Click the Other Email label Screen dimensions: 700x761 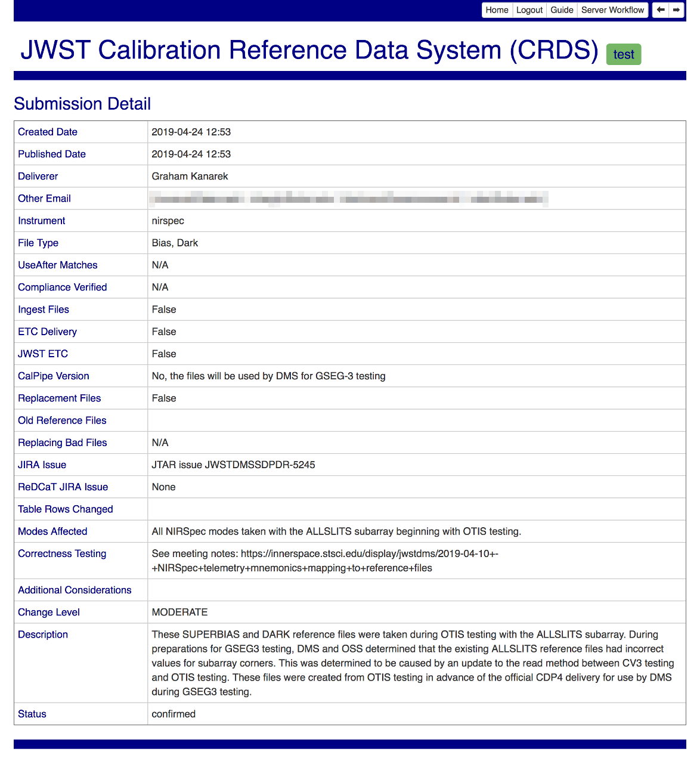[45, 199]
